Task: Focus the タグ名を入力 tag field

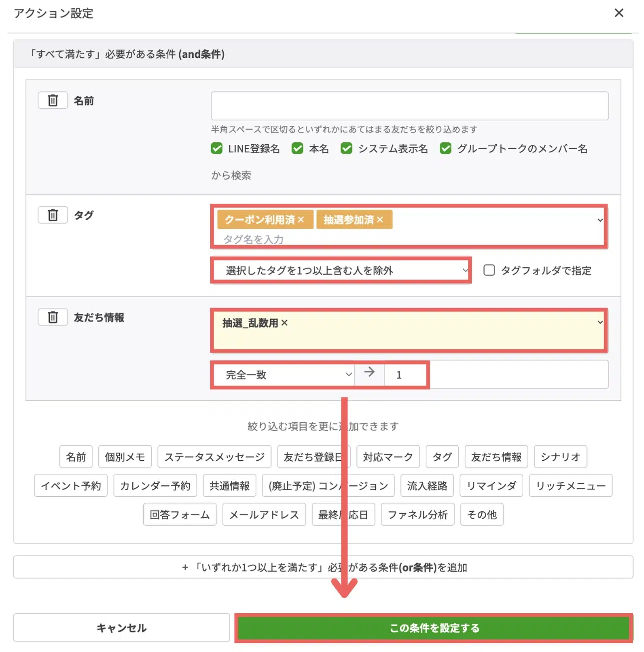Action: 254,239
